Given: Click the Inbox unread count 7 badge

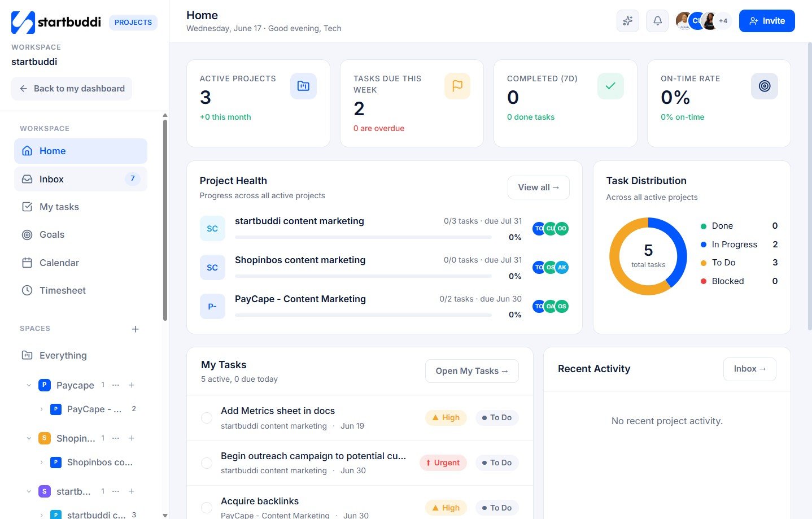Looking at the screenshot, I should (133, 178).
